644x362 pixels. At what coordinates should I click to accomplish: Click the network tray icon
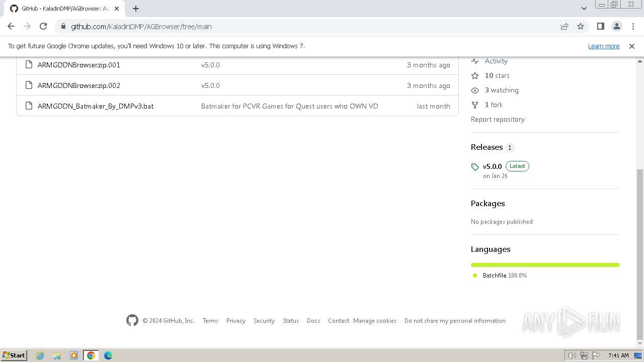coord(584,355)
